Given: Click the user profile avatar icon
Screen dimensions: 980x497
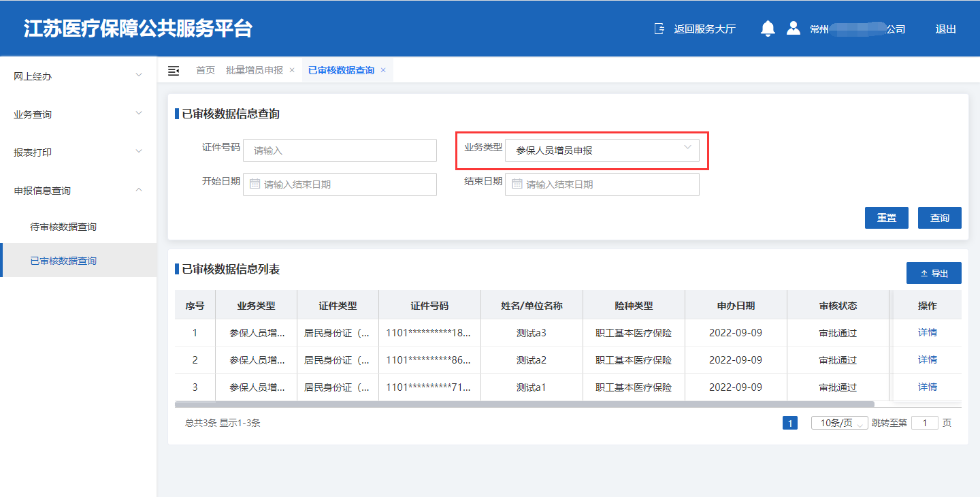Looking at the screenshot, I should (x=793, y=29).
